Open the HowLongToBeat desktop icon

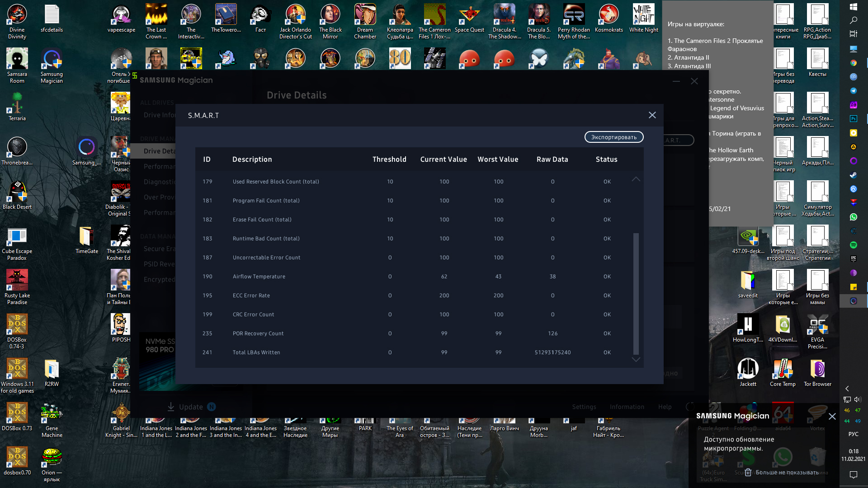[748, 328]
